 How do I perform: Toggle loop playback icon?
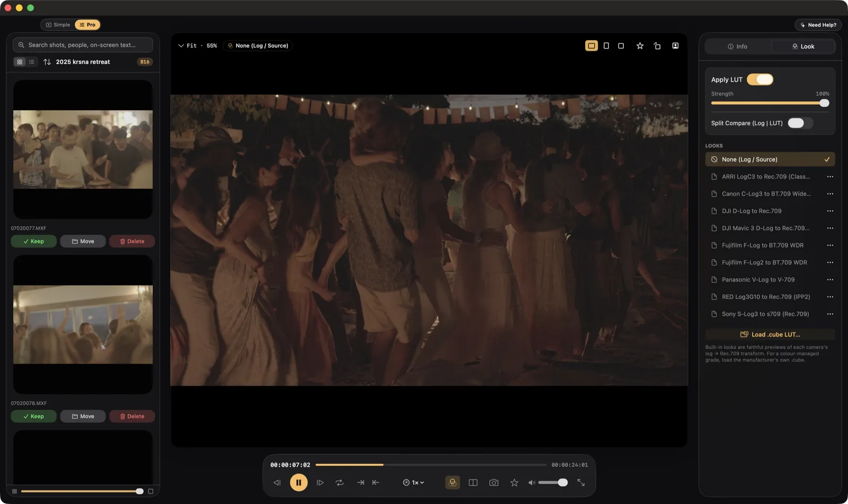[x=339, y=482]
